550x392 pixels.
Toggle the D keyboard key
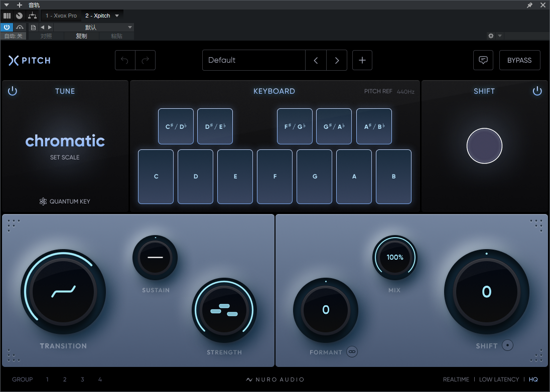click(x=195, y=176)
